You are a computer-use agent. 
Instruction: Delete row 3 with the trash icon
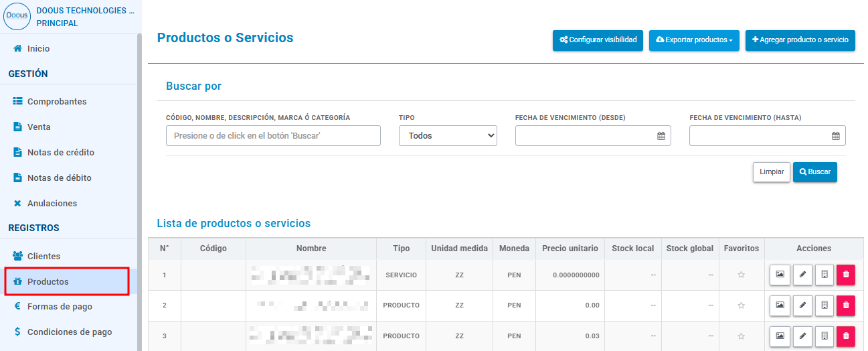click(x=846, y=336)
